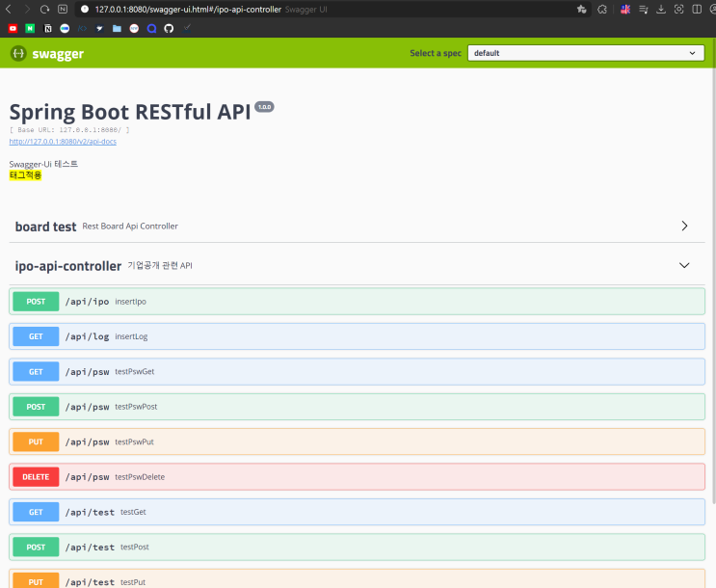The width and height of the screenshot is (716, 588).
Task: Open the media playlist icon
Action: point(644,9)
